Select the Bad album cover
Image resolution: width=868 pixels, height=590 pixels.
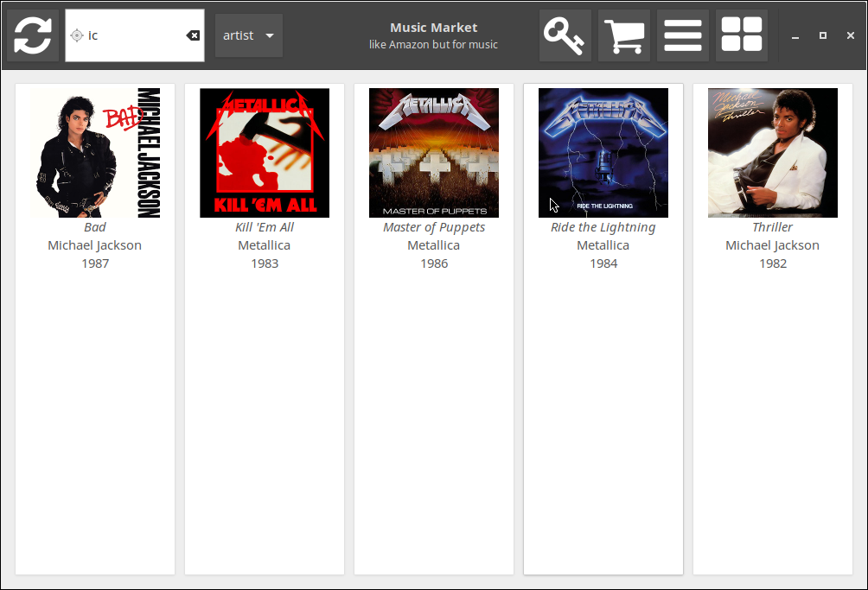pos(95,153)
